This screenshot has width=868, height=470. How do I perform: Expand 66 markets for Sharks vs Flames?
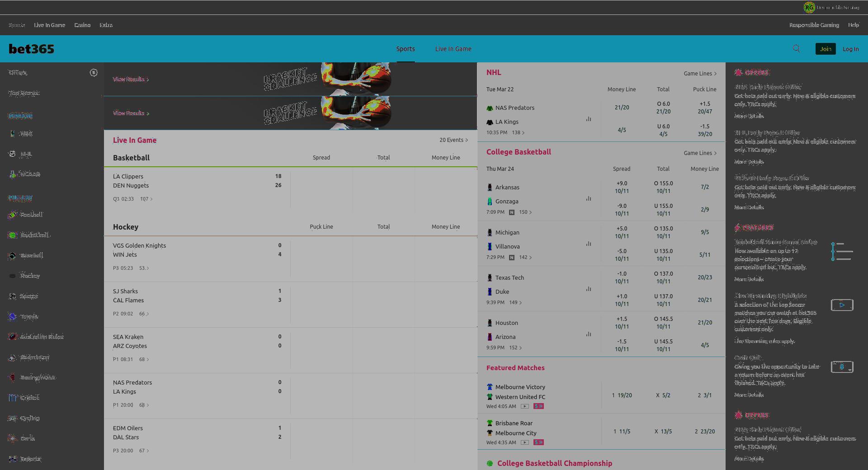[x=144, y=314]
